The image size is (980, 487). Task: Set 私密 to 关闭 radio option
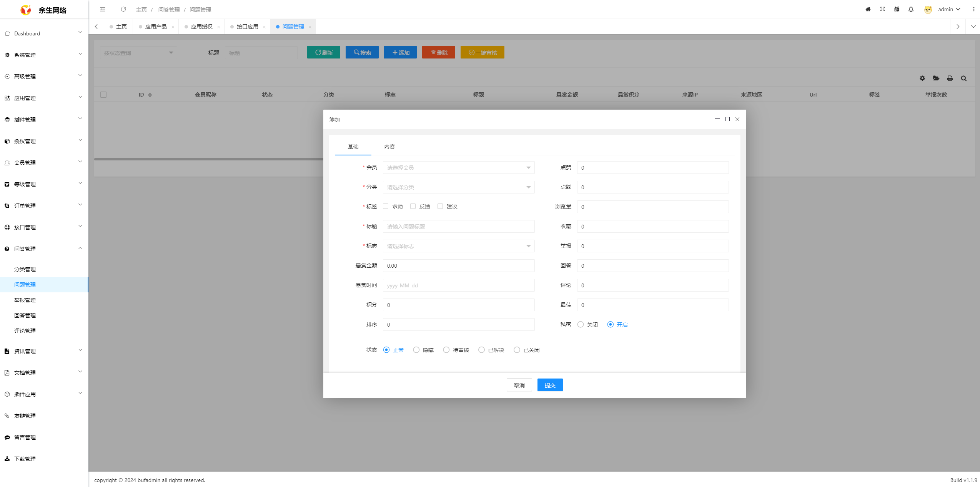click(x=581, y=324)
